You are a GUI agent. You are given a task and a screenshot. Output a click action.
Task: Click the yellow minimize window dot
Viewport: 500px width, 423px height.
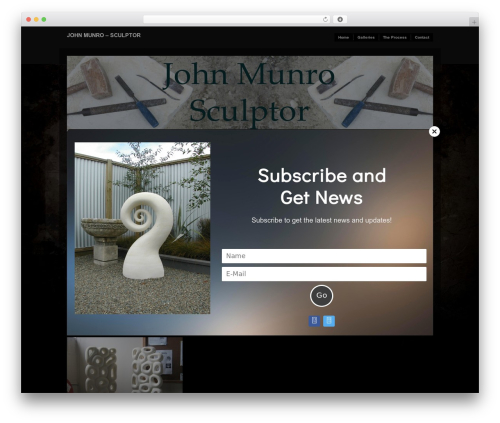point(36,19)
